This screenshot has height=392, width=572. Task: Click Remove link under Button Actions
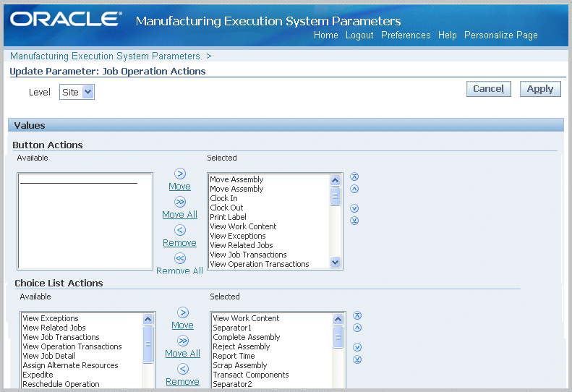point(179,243)
